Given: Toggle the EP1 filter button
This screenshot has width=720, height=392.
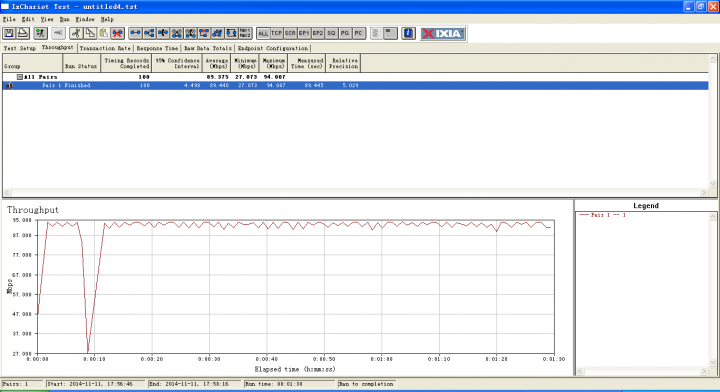Looking at the screenshot, I should point(304,33).
